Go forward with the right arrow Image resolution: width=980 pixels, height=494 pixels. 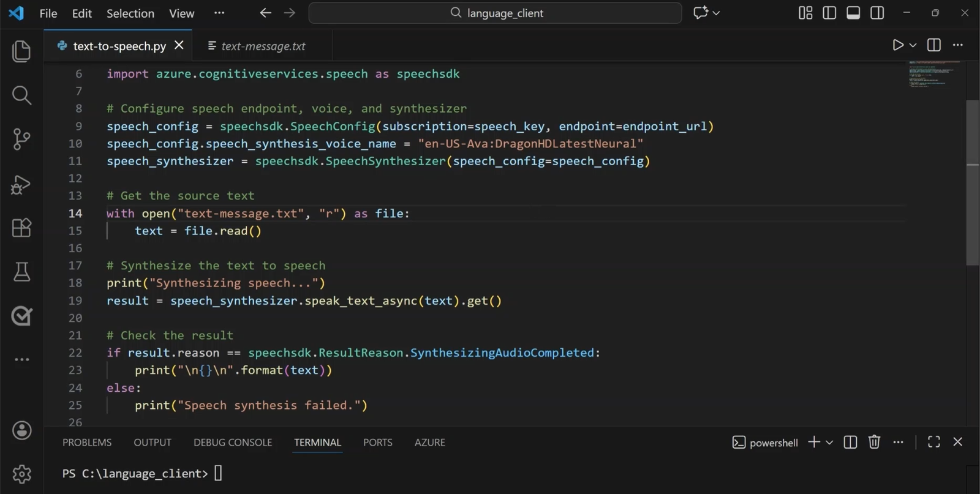point(290,13)
